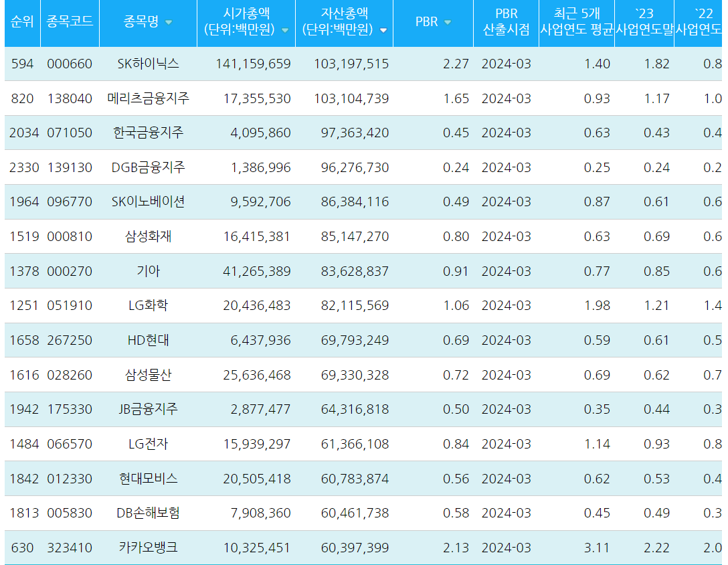Select the 기아 stock name
Viewport: 728px width, 565px height.
[x=148, y=271]
